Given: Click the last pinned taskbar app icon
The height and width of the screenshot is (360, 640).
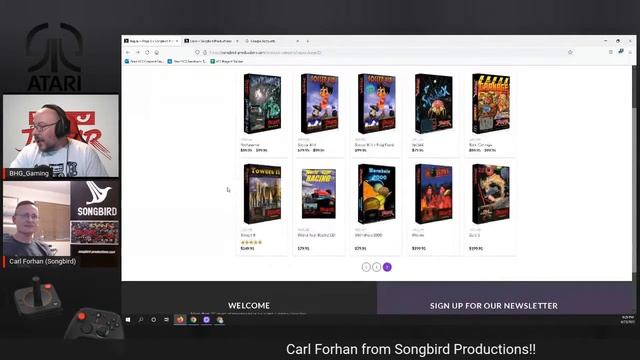Looking at the screenshot, I should click(x=220, y=320).
